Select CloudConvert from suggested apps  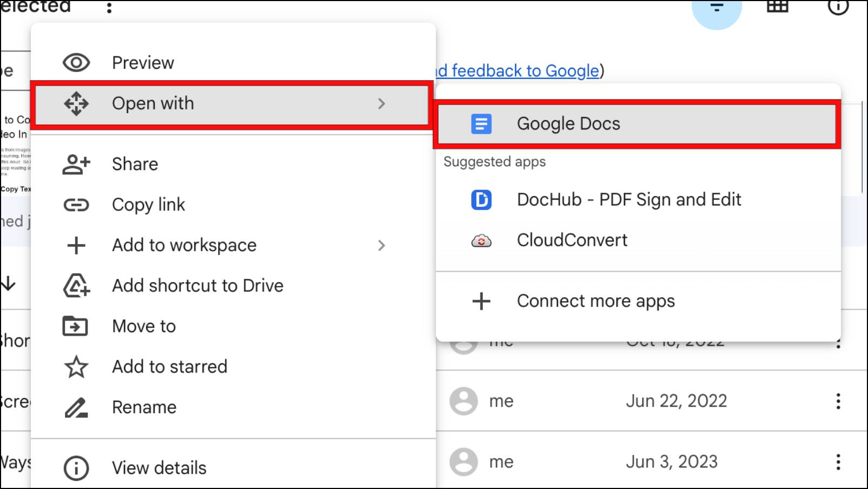click(x=638, y=240)
